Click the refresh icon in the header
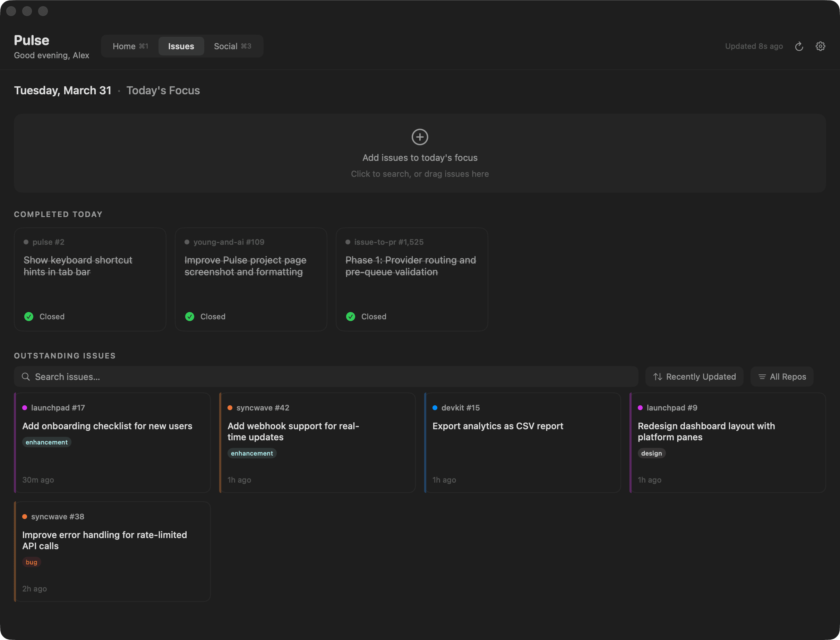 tap(799, 46)
